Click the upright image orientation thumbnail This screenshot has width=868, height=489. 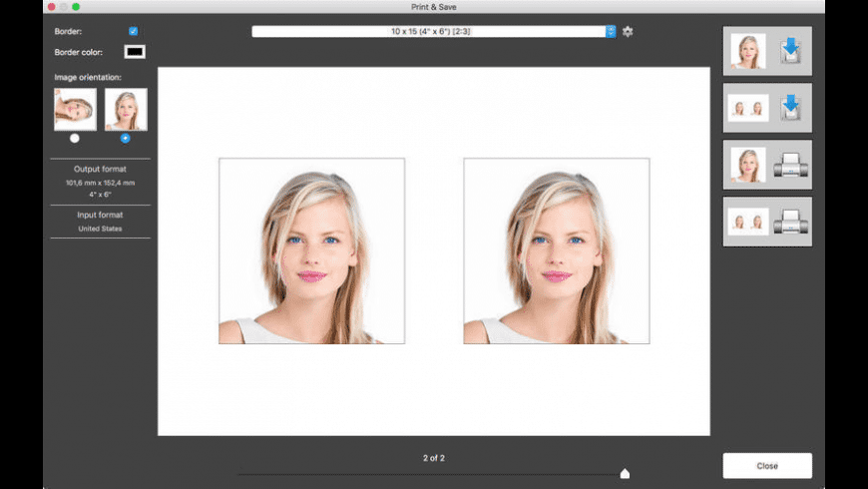[127, 109]
